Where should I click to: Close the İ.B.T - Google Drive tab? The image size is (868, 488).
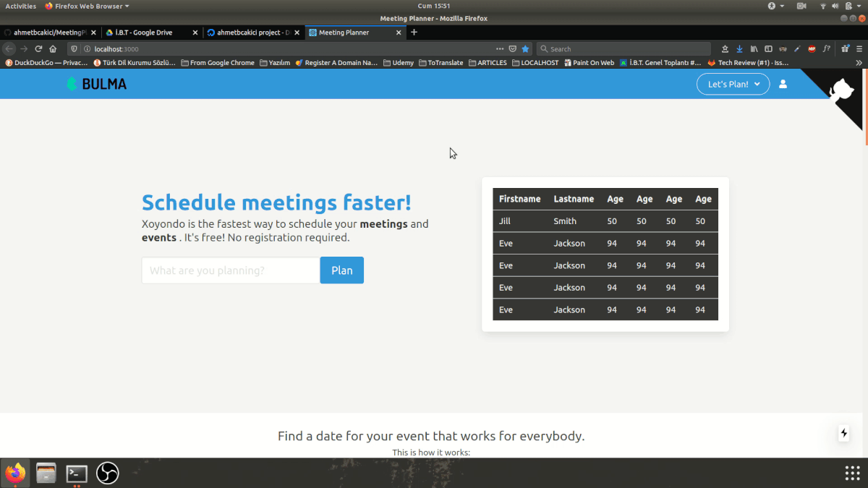[x=195, y=33]
